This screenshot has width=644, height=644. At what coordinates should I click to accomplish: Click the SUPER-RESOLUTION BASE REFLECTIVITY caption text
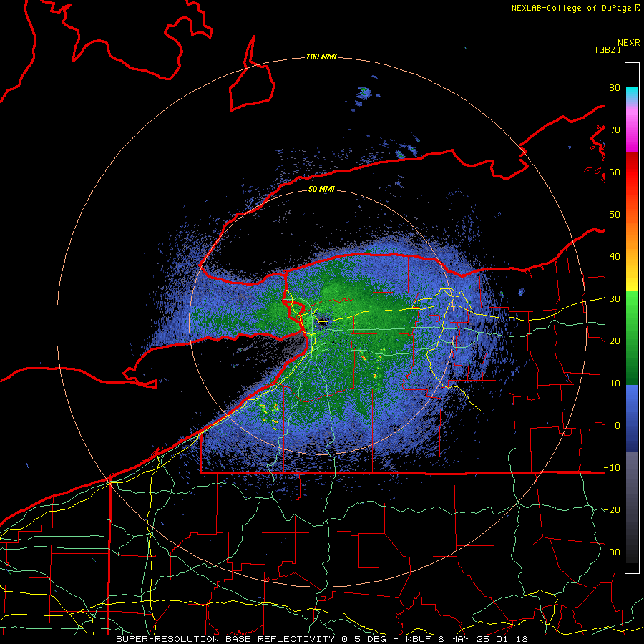point(225,639)
